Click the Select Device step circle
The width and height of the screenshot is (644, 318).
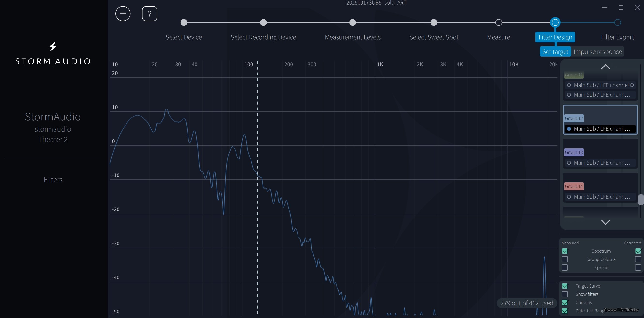184,23
